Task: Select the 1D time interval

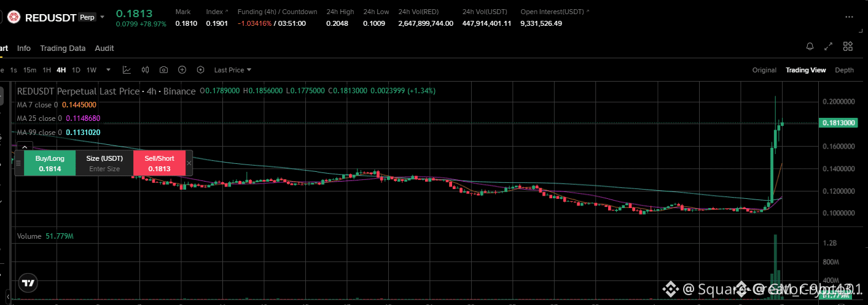Action: point(76,70)
